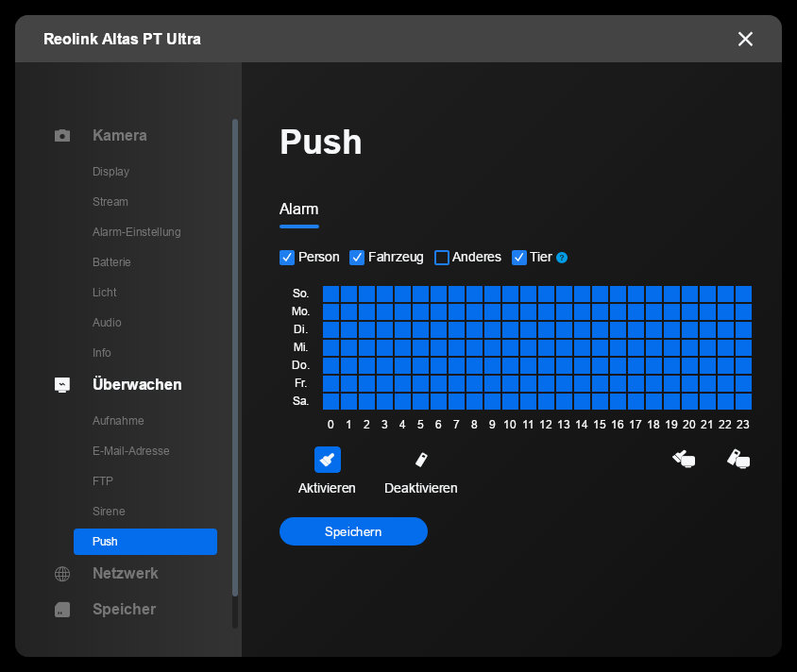Switch to the Alarm tab
The image size is (797, 672).
coord(298,210)
